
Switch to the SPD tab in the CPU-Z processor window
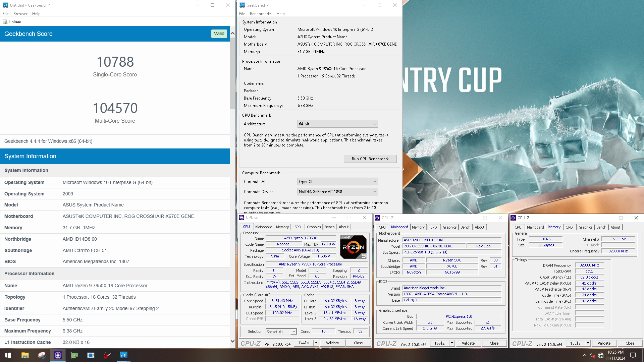pyautogui.click(x=298, y=227)
